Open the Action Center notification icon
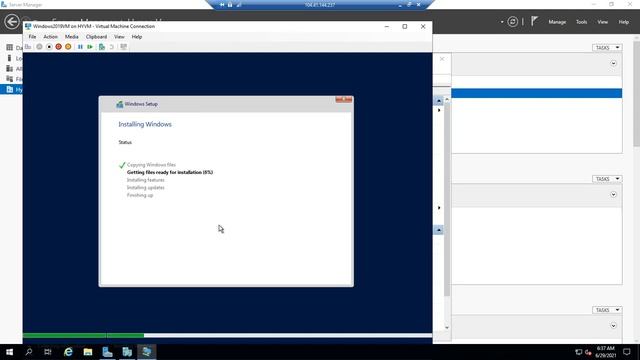The height and width of the screenshot is (360, 640). click(627, 352)
